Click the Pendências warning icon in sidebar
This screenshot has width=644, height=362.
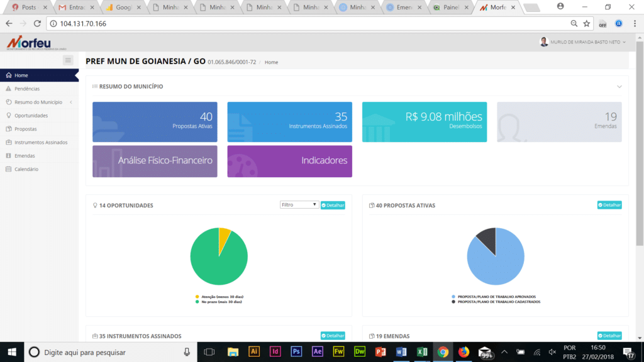[8, 89]
